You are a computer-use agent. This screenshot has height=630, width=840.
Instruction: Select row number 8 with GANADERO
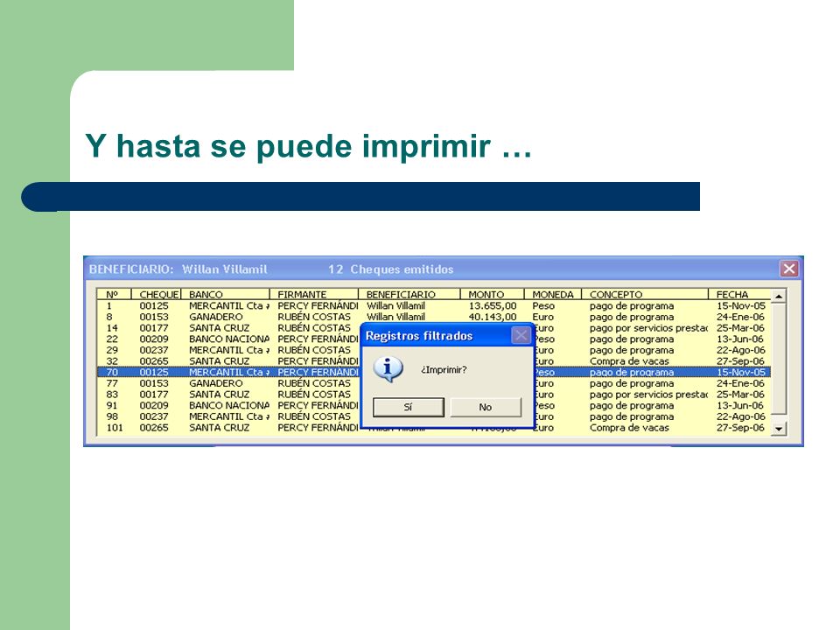(433, 317)
